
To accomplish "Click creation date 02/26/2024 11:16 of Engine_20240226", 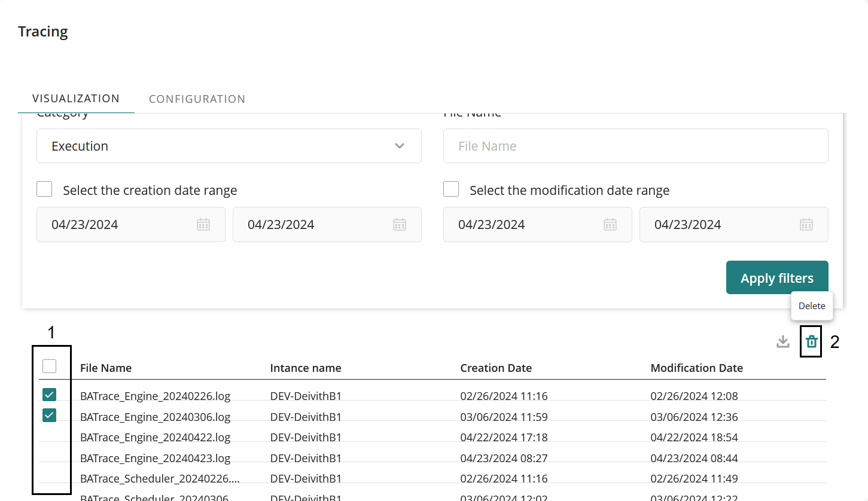I will pyautogui.click(x=504, y=396).
